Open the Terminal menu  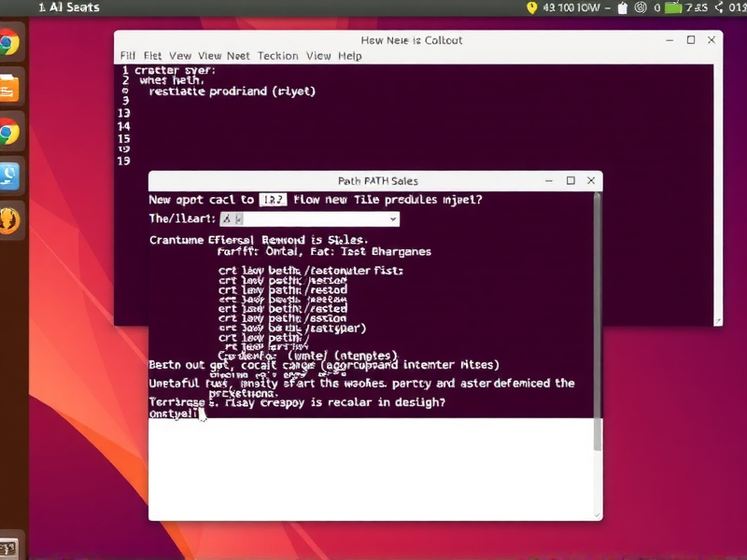pyautogui.click(x=277, y=55)
